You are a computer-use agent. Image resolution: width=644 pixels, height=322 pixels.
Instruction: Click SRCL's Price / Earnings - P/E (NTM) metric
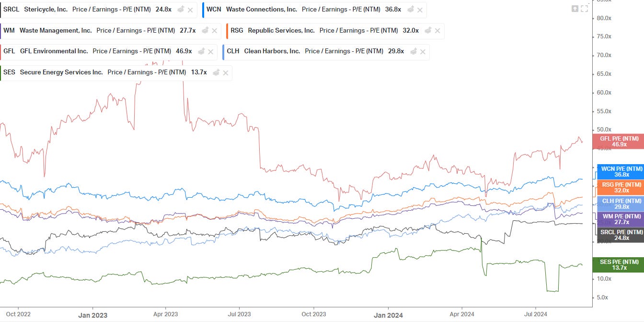coord(112,10)
